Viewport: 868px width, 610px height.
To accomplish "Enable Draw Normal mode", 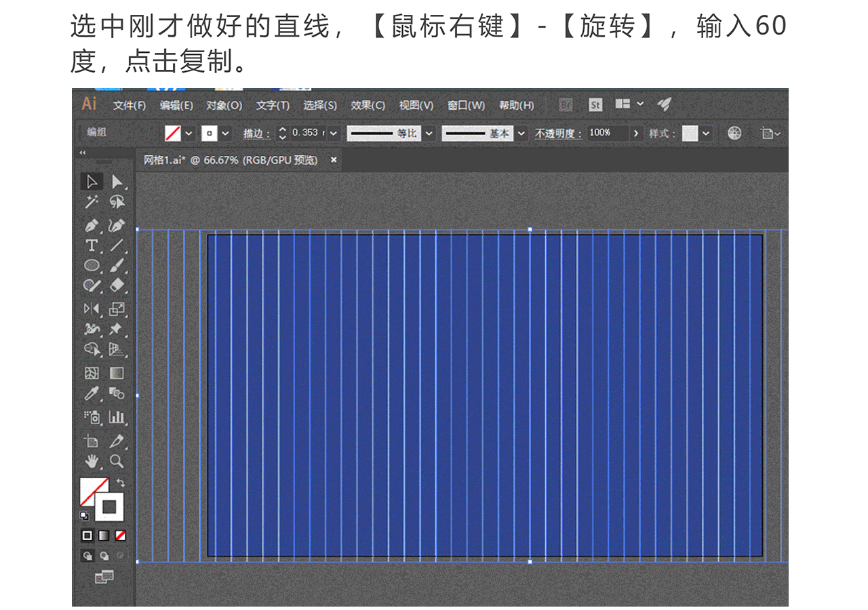I will click(x=87, y=555).
